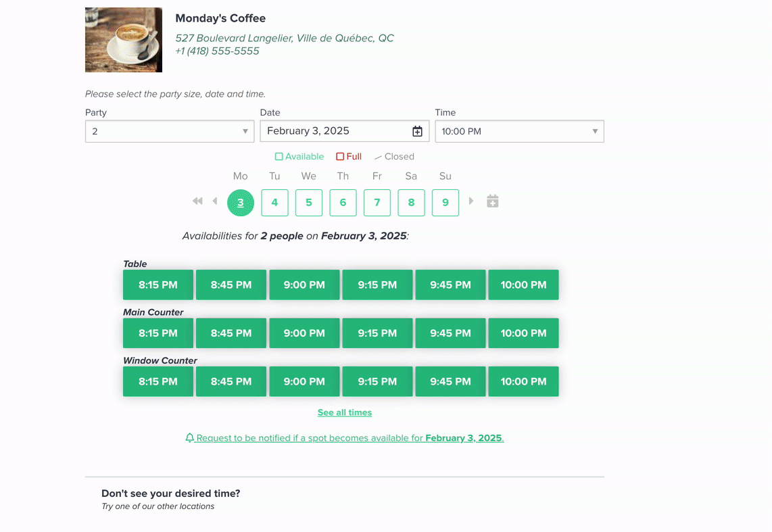Choose Window Counter at 10:00 PM
This screenshot has height=532, width=772.
click(x=523, y=381)
